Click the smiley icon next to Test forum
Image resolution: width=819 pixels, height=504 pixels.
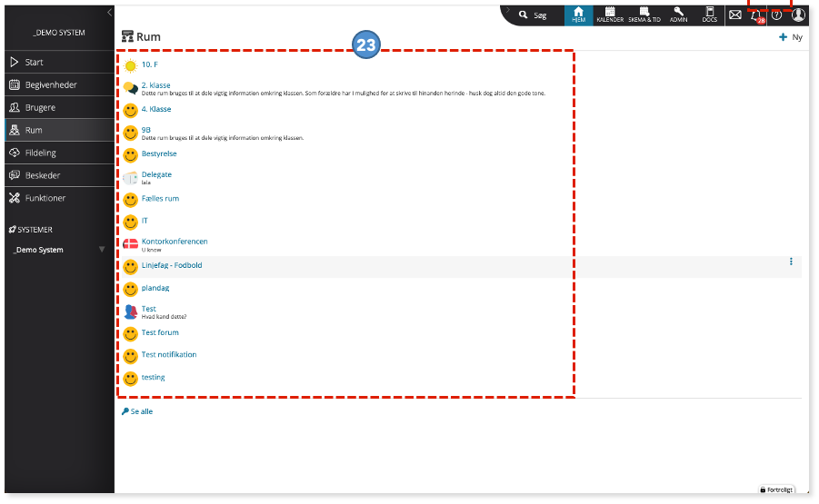click(x=131, y=334)
